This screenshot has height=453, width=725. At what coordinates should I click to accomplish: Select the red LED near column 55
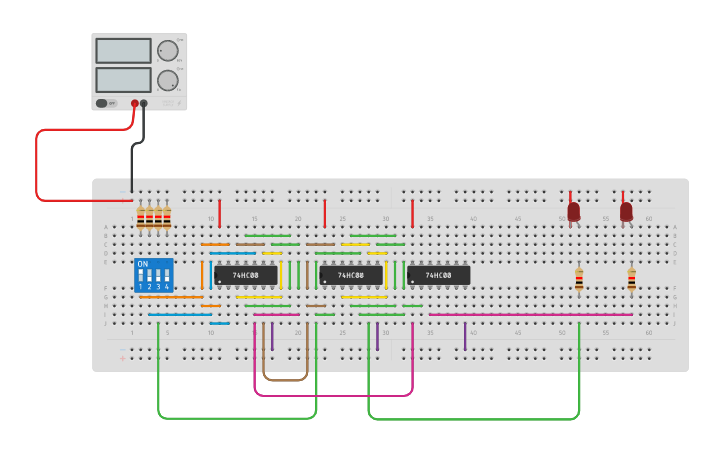coord(627,212)
